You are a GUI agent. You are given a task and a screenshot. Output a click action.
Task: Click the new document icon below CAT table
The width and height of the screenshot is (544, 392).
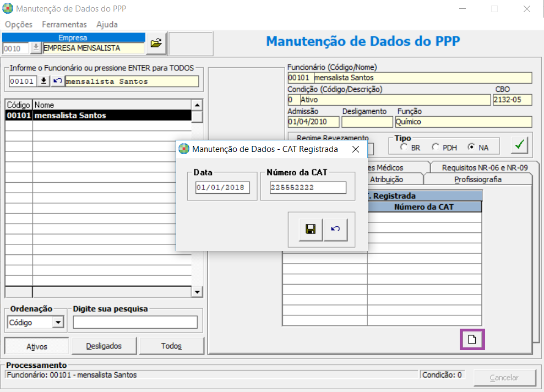(472, 339)
